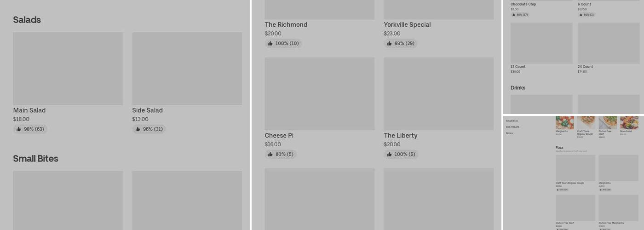Click the Yorkville Special item name

click(407, 25)
